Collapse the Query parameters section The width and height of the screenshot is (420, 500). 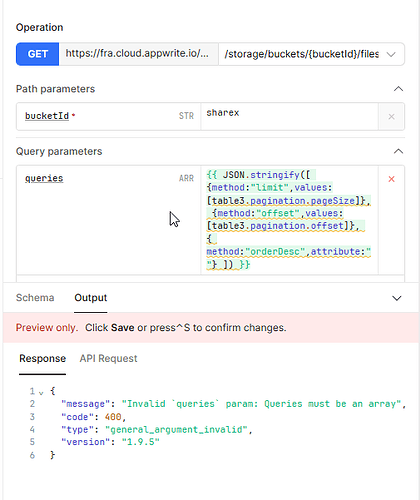click(x=398, y=151)
